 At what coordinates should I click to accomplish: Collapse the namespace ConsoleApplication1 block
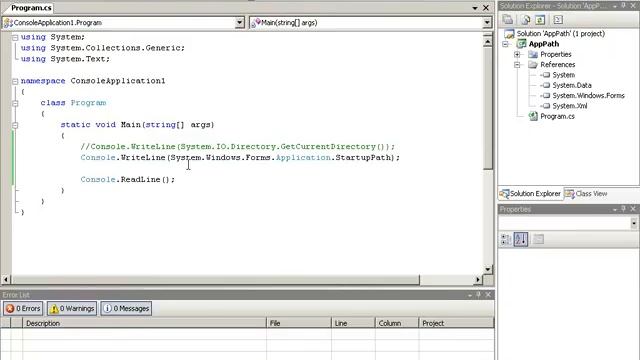[x=15, y=81]
